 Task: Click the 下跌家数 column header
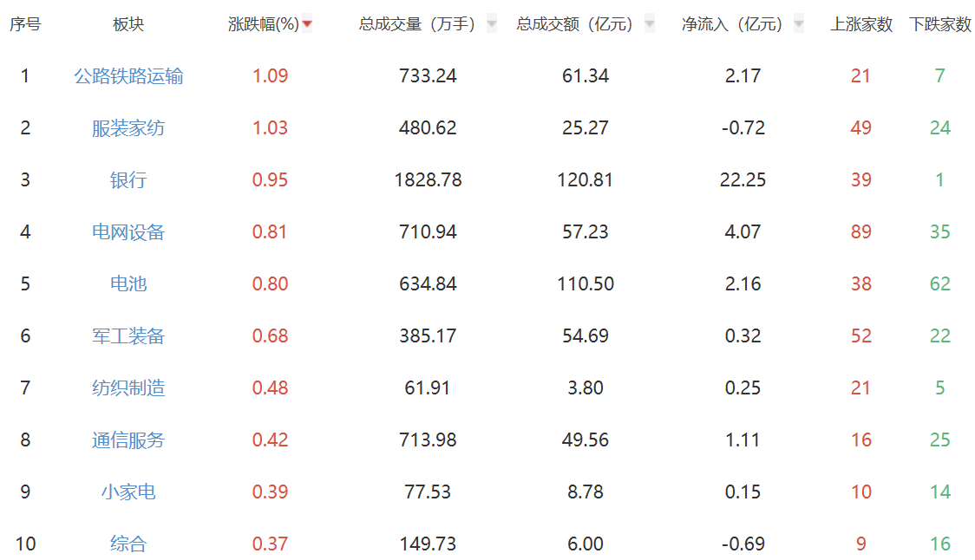(940, 24)
